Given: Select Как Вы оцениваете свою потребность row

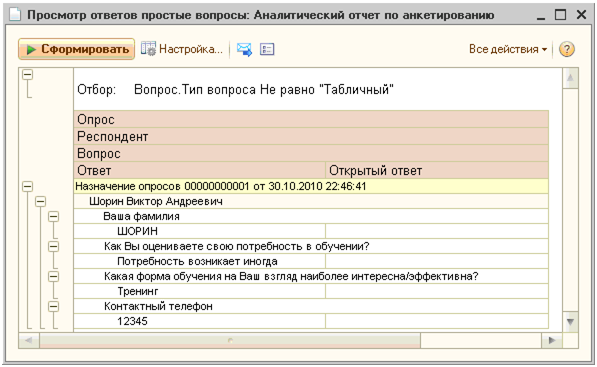Looking at the screenshot, I should [x=311, y=246].
